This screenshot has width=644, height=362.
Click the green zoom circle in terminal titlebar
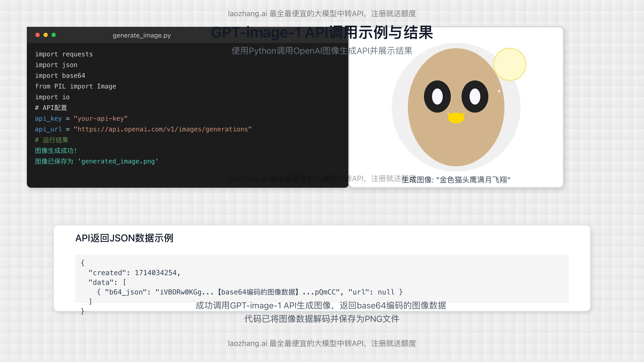[x=54, y=35]
